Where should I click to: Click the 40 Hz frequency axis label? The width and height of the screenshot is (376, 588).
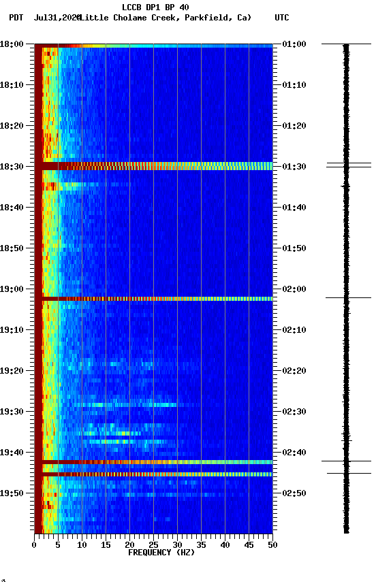click(225, 545)
